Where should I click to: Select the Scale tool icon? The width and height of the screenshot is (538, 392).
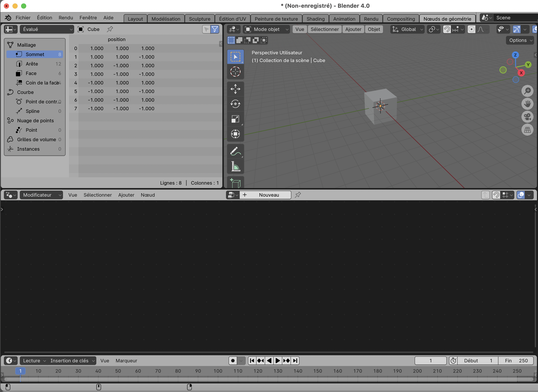pos(235,119)
